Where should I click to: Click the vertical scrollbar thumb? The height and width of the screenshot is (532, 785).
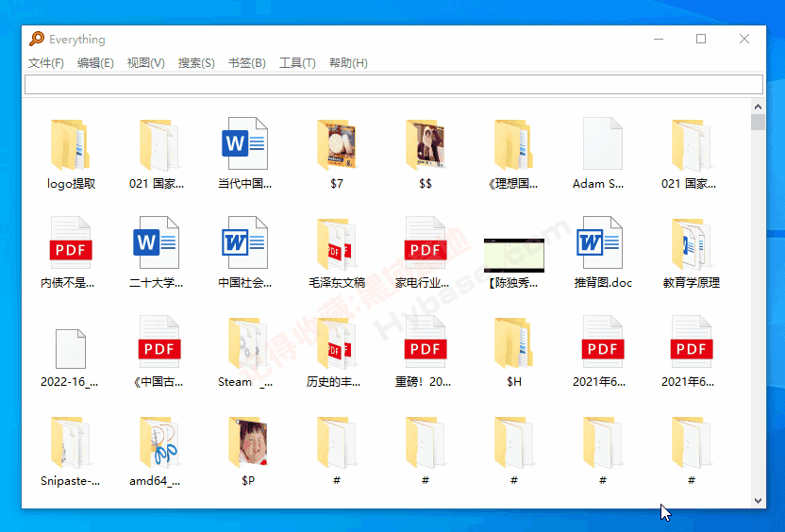tap(758, 122)
